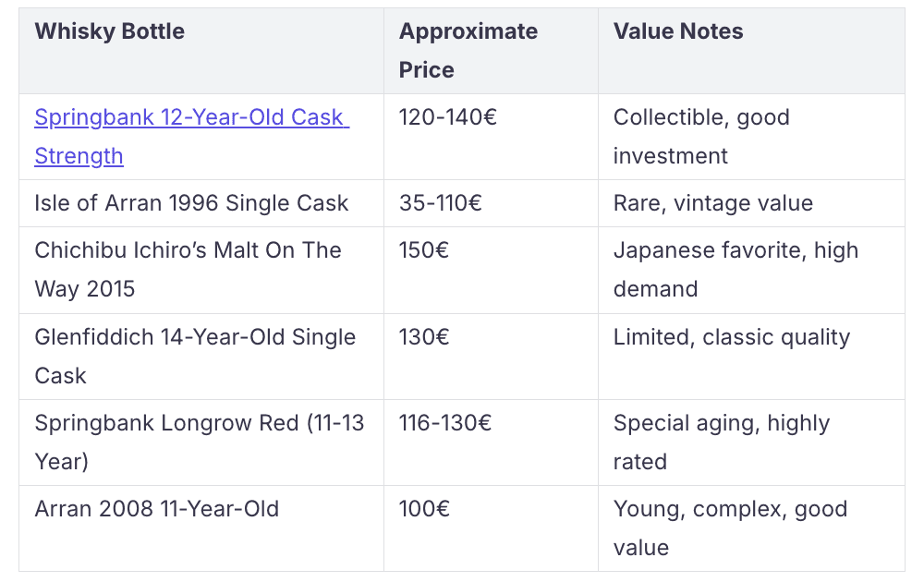
Task: Select the Arran 2008 11-Year-Old cell
Action: (201, 529)
